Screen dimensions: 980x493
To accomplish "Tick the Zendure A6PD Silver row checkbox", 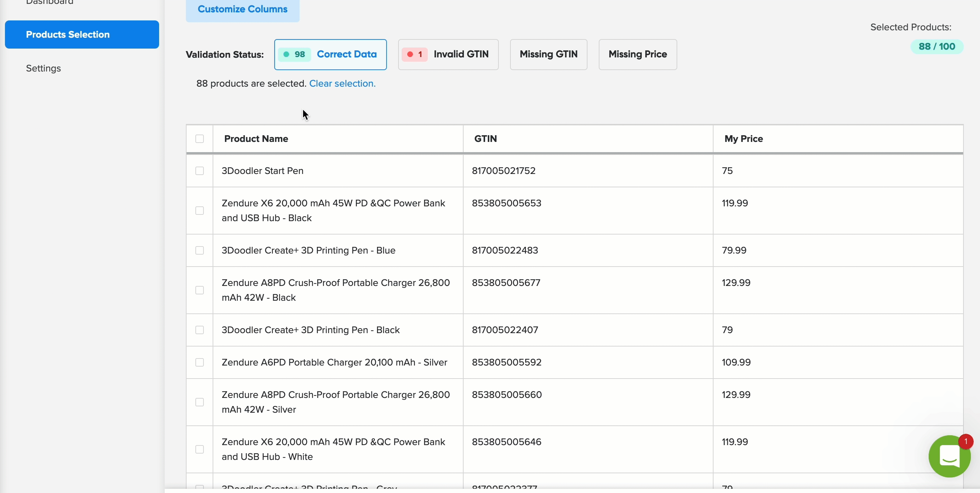I will tap(199, 362).
